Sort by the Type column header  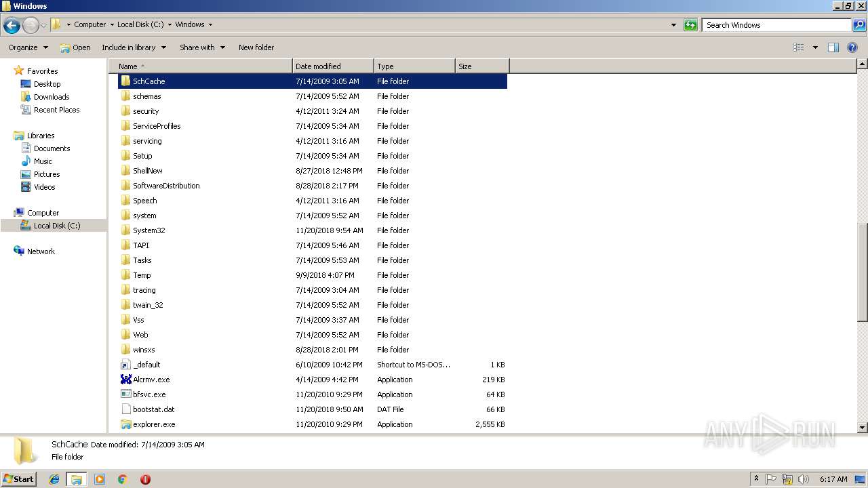click(x=414, y=66)
